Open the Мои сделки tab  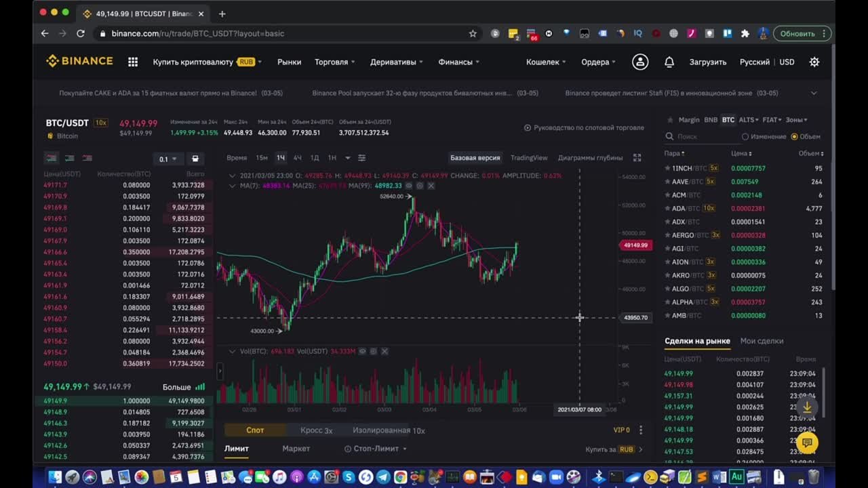click(762, 341)
